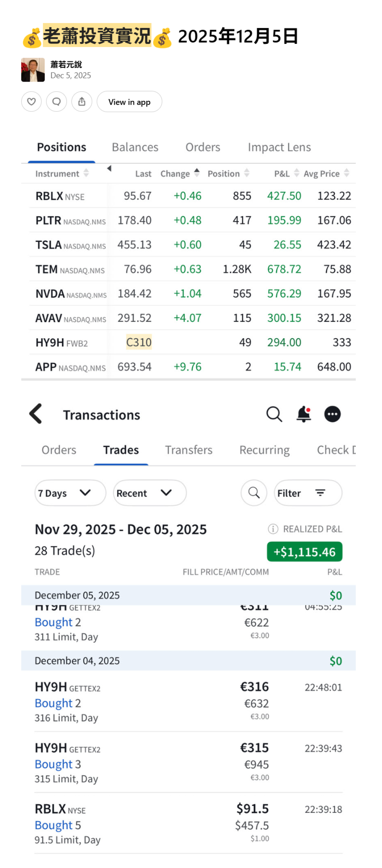Go back with Transactions left chevron
Viewport: 382px width, 868px height.
point(36,414)
